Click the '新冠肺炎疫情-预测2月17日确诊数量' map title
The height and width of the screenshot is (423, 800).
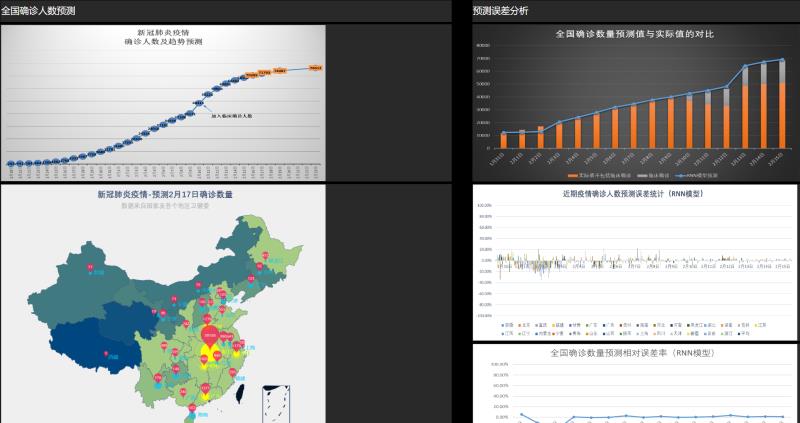tap(165, 195)
